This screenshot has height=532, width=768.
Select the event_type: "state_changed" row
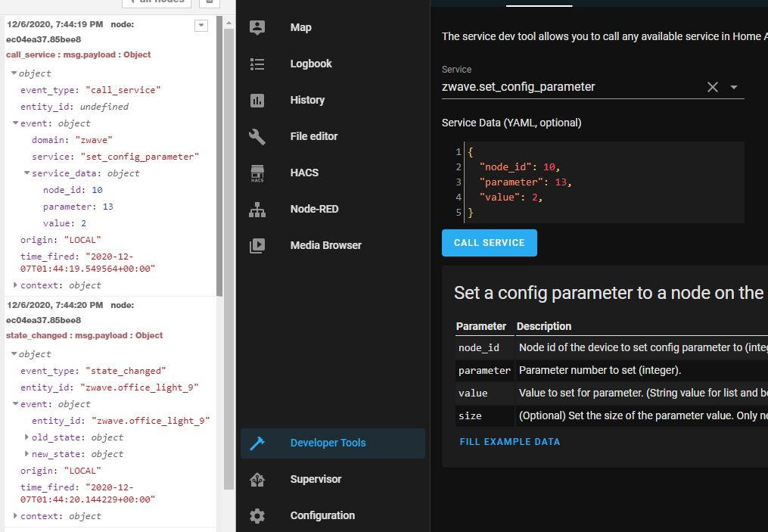[x=93, y=371]
